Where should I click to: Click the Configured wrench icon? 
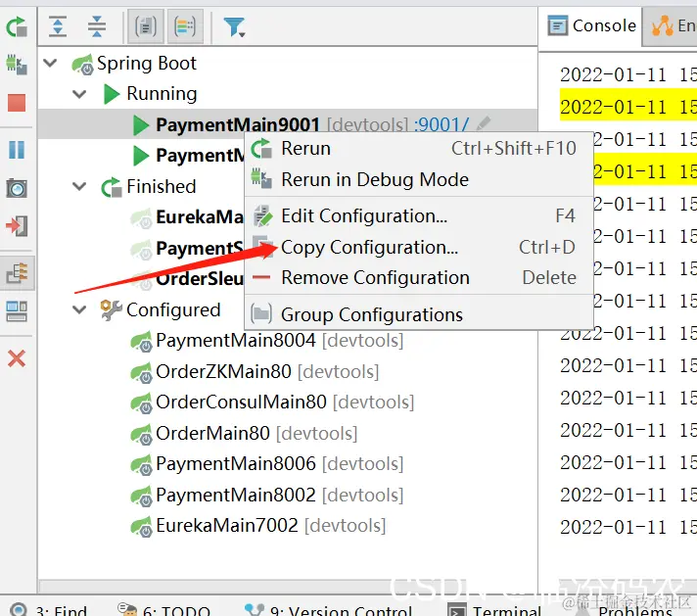112,310
